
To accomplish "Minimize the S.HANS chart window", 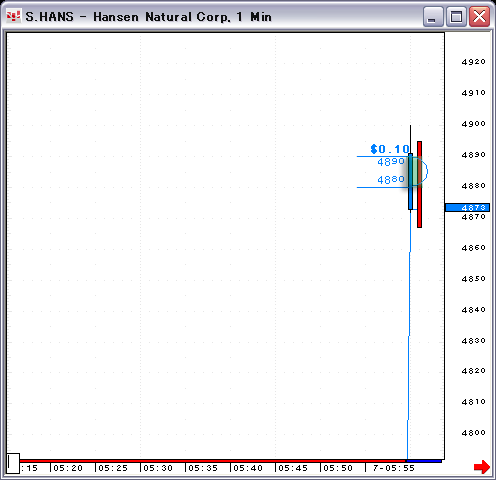I will pyautogui.click(x=433, y=16).
